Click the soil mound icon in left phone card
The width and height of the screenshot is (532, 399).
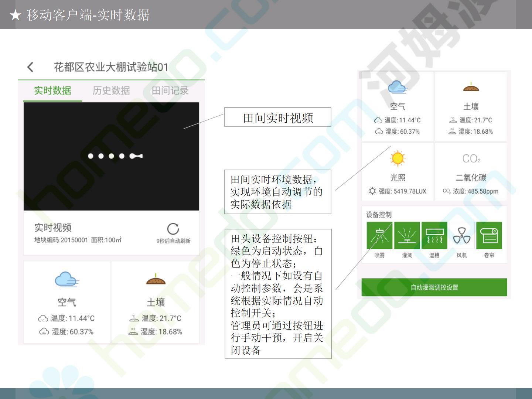point(156,280)
